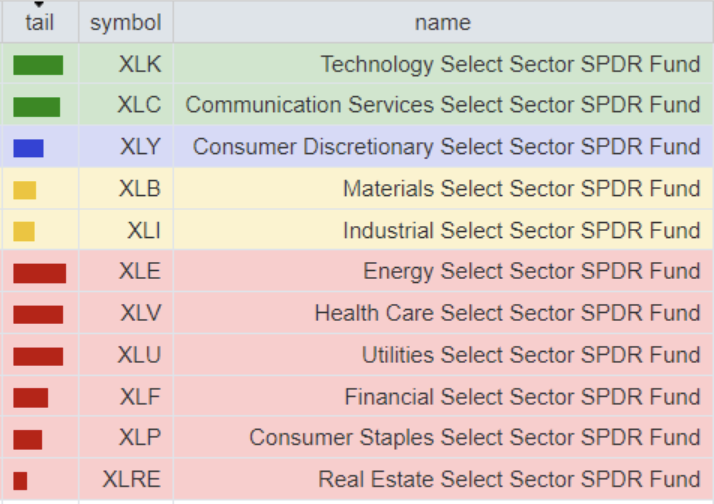The image size is (714, 504).
Task: Click the yellow tail bar for XLB
Action: coord(25,190)
